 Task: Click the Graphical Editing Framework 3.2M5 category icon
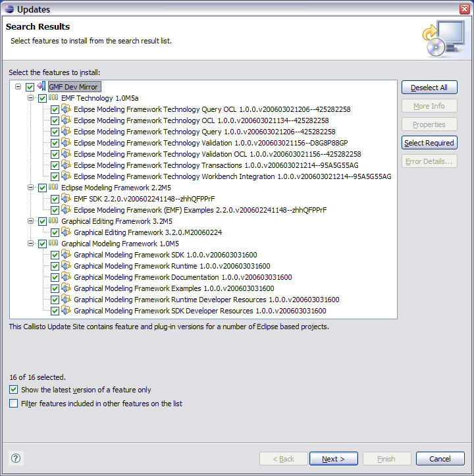53,221
